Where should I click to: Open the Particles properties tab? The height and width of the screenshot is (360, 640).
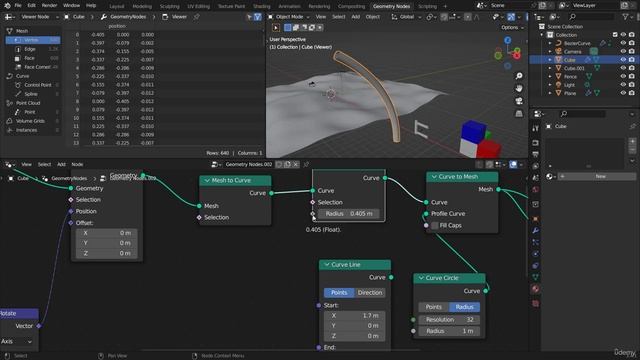pos(536,242)
